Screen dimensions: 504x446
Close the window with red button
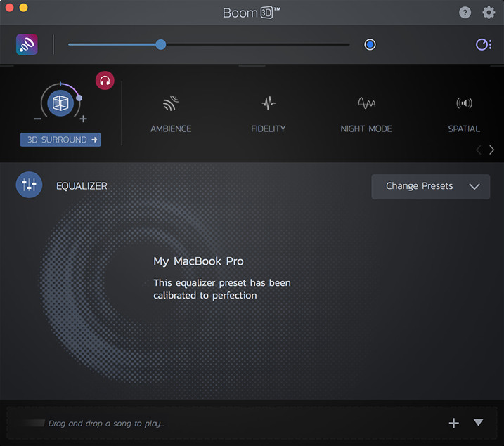(9, 7)
